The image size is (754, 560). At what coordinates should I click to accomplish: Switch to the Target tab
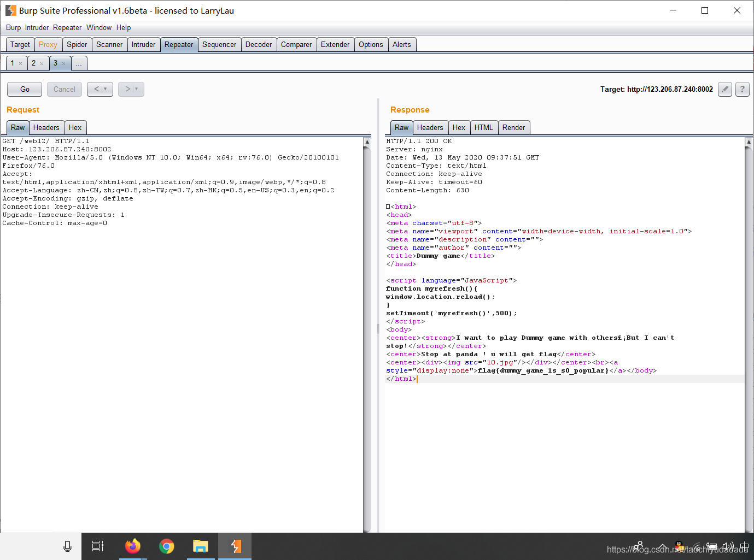click(20, 45)
